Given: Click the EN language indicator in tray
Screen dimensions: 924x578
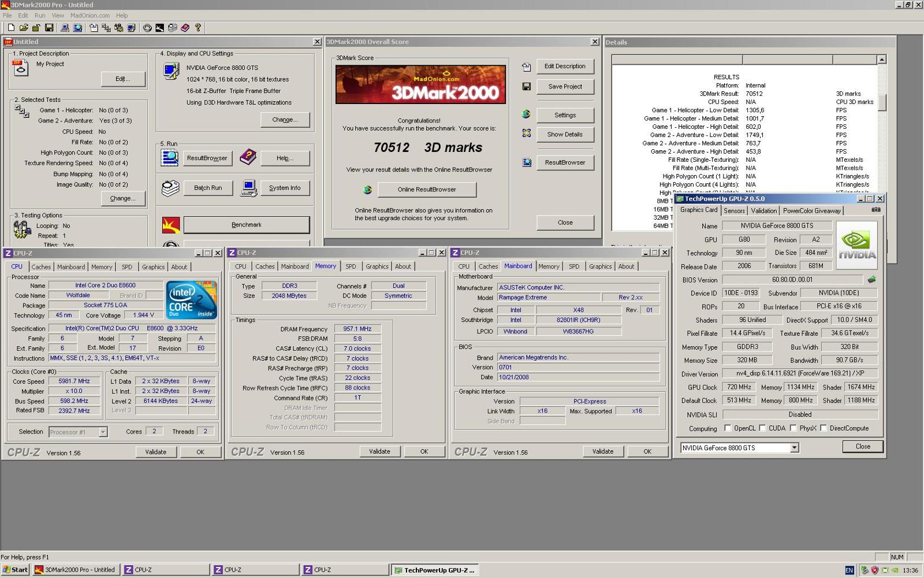Looking at the screenshot, I should click(x=849, y=570).
